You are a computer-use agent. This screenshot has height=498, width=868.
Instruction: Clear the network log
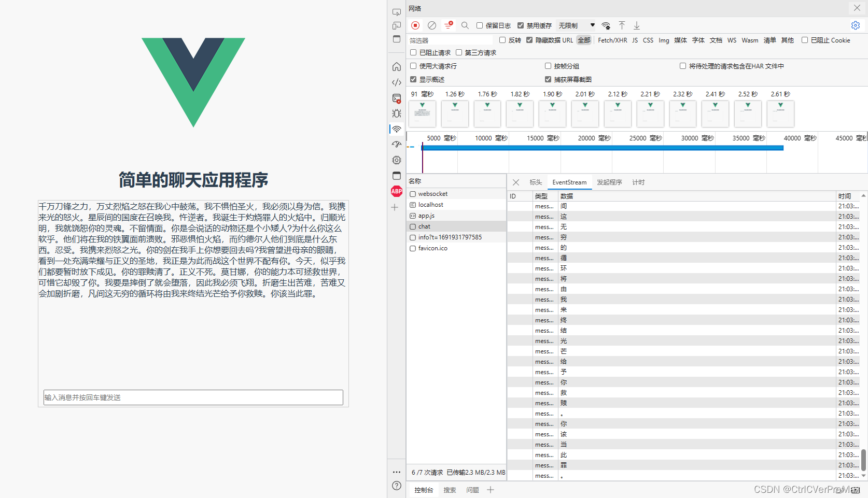(x=432, y=25)
